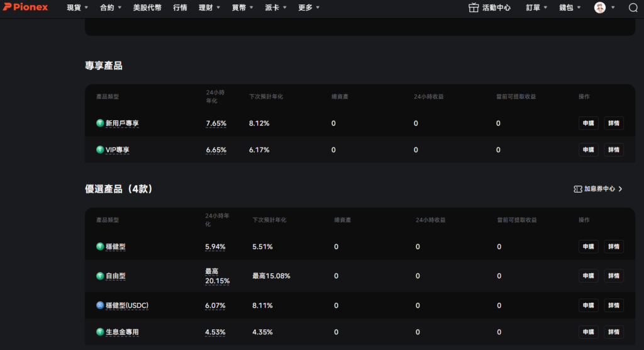Click the 活動中心 gift icon
Viewport: 644px width, 350px height.
(x=474, y=8)
